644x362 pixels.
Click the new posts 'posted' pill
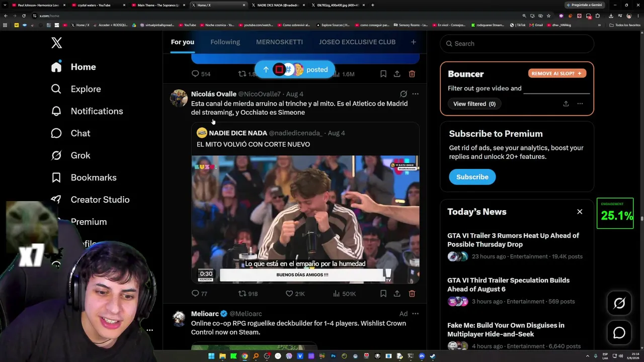point(295,69)
